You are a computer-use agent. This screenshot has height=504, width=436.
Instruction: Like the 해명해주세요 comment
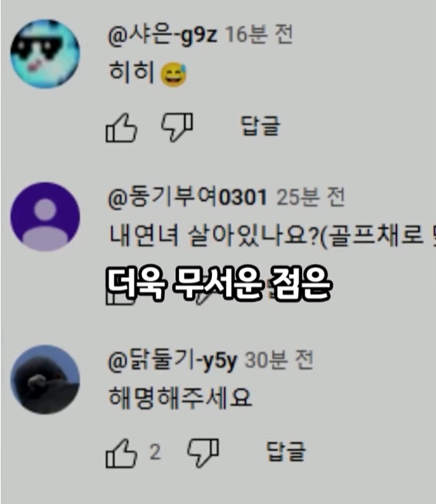(x=121, y=453)
